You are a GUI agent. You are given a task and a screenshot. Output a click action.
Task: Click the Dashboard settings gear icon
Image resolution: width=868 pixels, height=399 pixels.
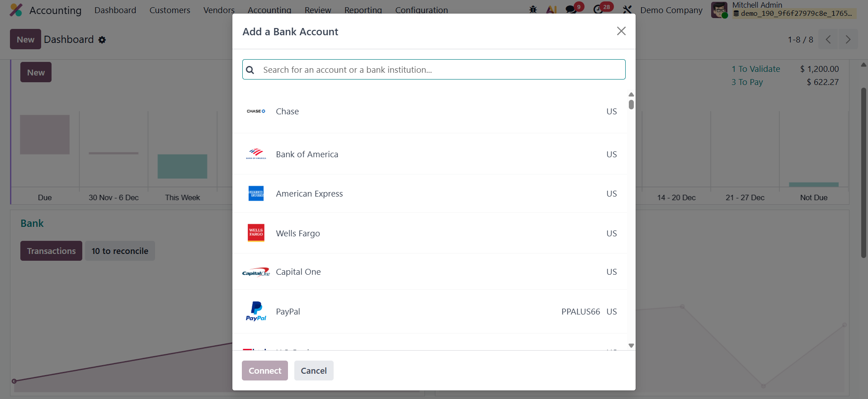pyautogui.click(x=102, y=40)
